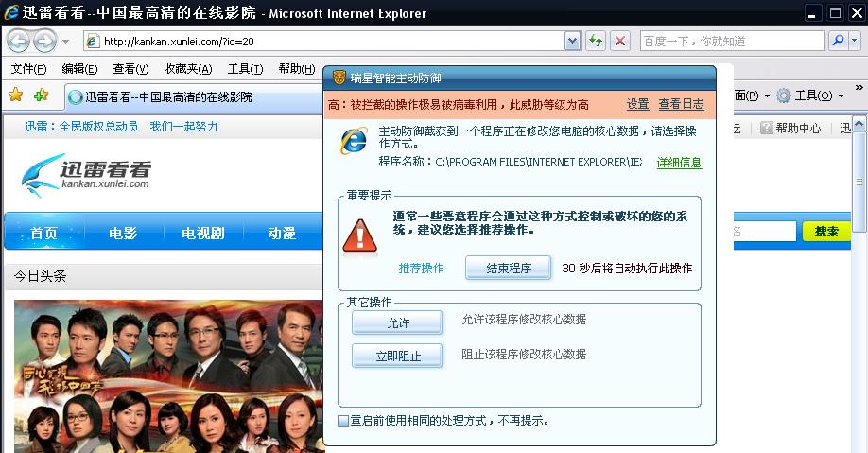Click the toolbar overflow chevron
Viewport: 868px width, 453px height.
tap(859, 88)
